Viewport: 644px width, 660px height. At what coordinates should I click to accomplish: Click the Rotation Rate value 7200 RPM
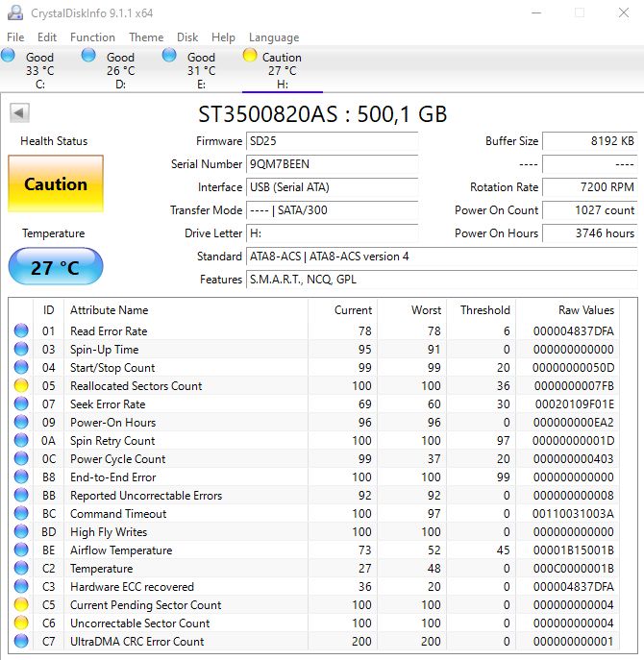589,187
